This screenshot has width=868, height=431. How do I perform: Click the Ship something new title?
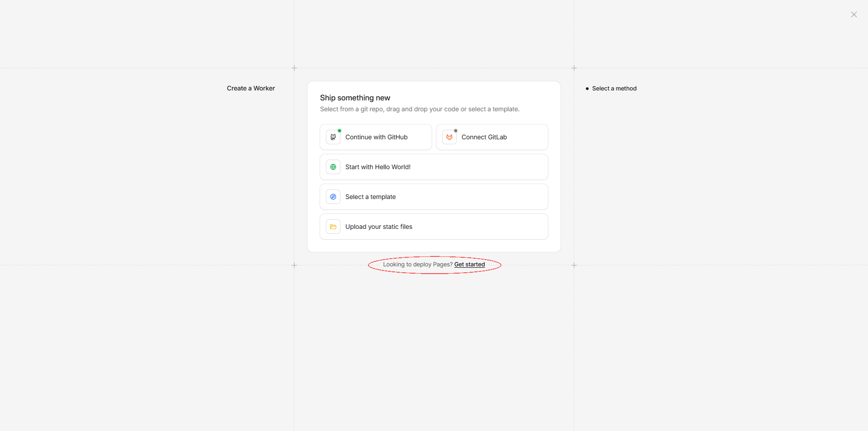(355, 98)
